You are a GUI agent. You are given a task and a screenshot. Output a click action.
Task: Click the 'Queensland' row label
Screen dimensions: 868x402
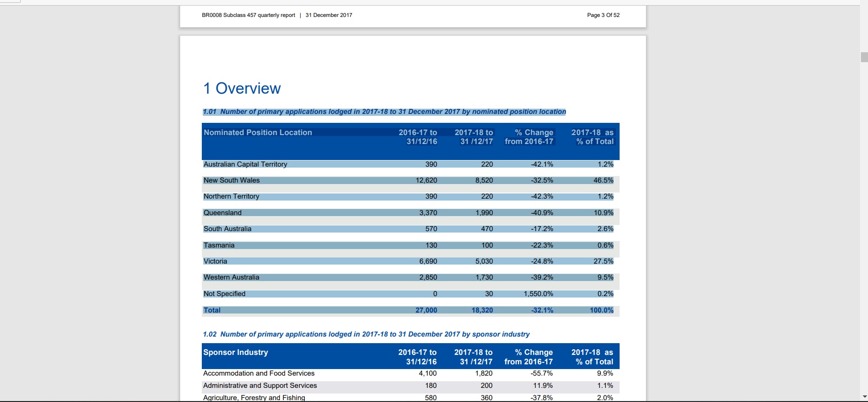pyautogui.click(x=223, y=213)
